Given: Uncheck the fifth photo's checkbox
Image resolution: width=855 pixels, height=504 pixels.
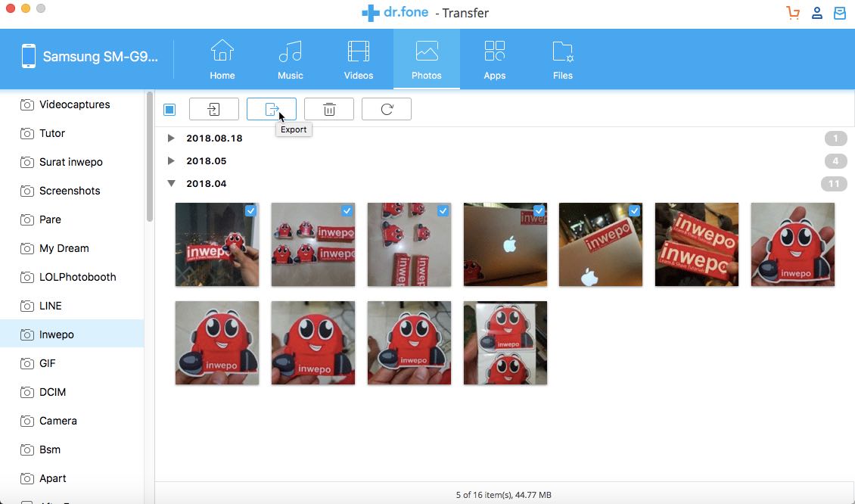Looking at the screenshot, I should [634, 210].
